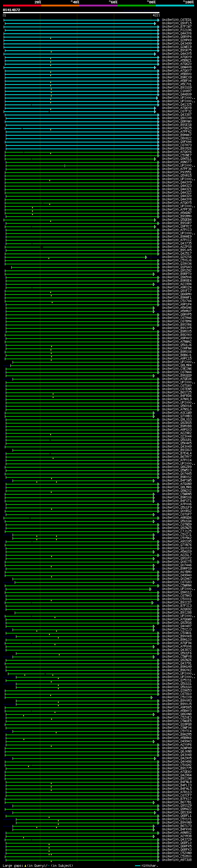This screenshot has height=868, width=197.
Task: Select the AV414872 query name label
Action: click(x=11, y=10)
